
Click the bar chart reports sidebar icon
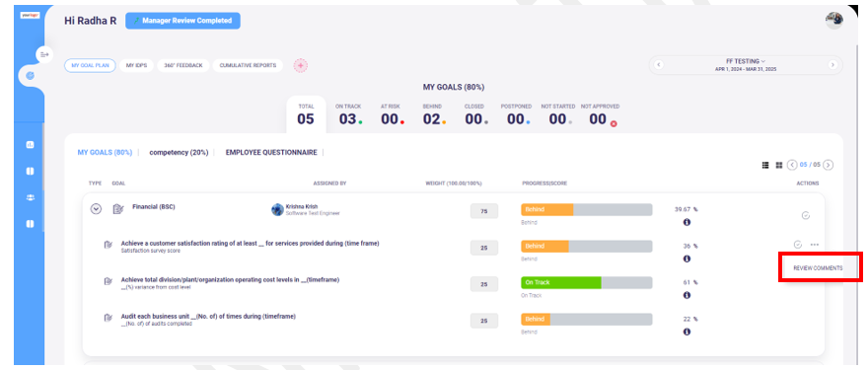click(30, 145)
